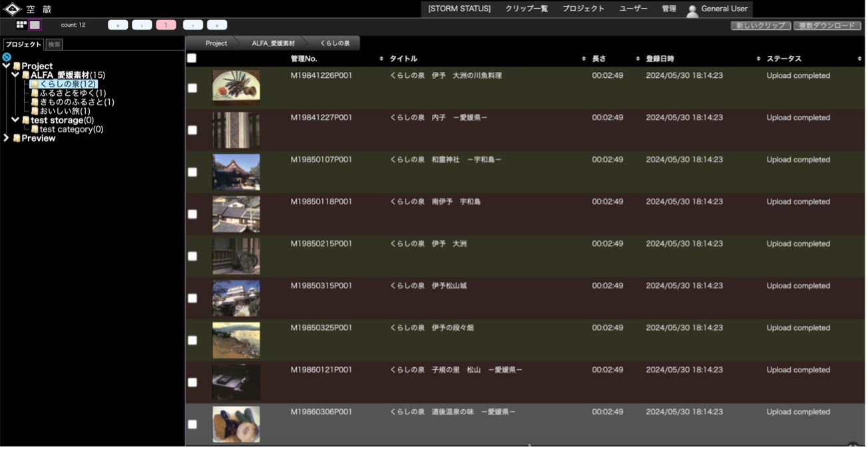The width and height of the screenshot is (868, 449).
Task: Open the クリップ一覧 menu
Action: click(x=526, y=9)
